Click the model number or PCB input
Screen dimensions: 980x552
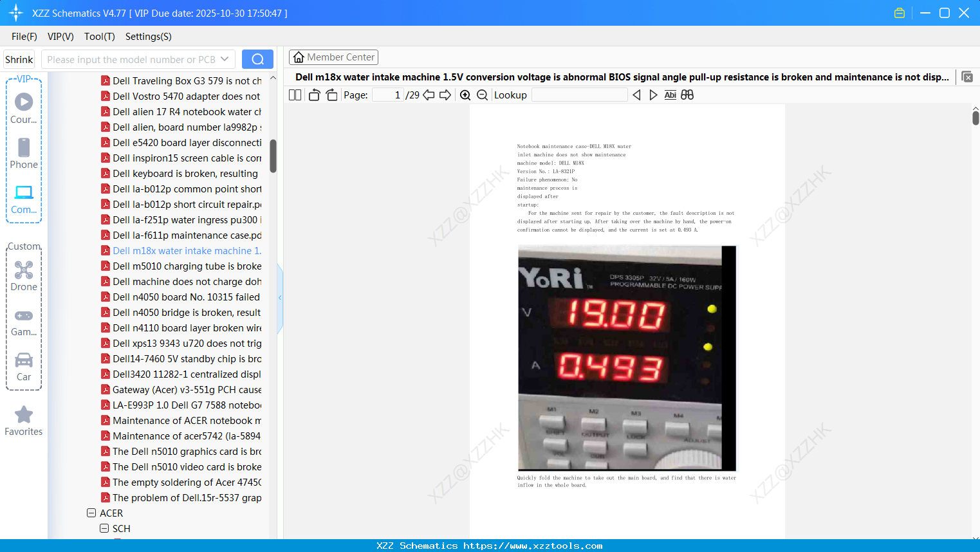tap(131, 59)
